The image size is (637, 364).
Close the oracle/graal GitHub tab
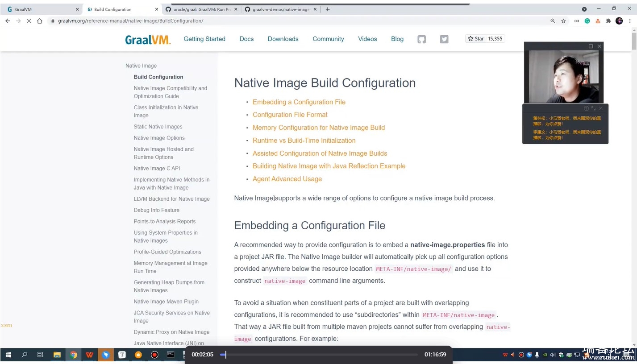click(x=236, y=9)
